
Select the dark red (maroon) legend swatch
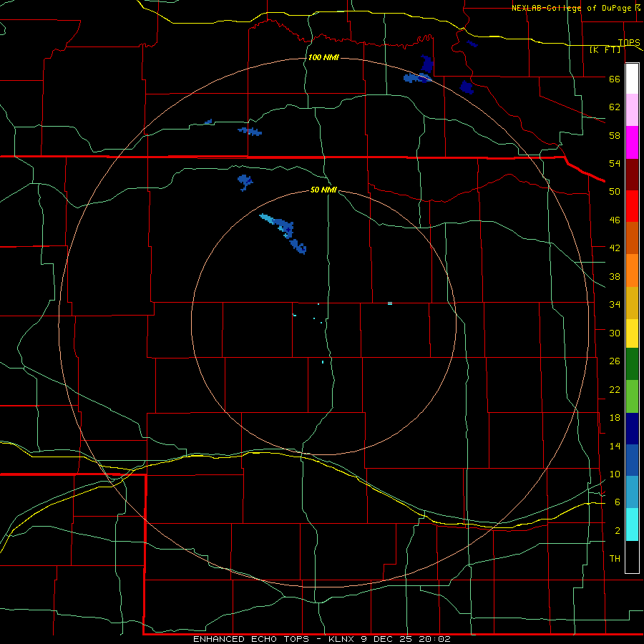(x=632, y=175)
